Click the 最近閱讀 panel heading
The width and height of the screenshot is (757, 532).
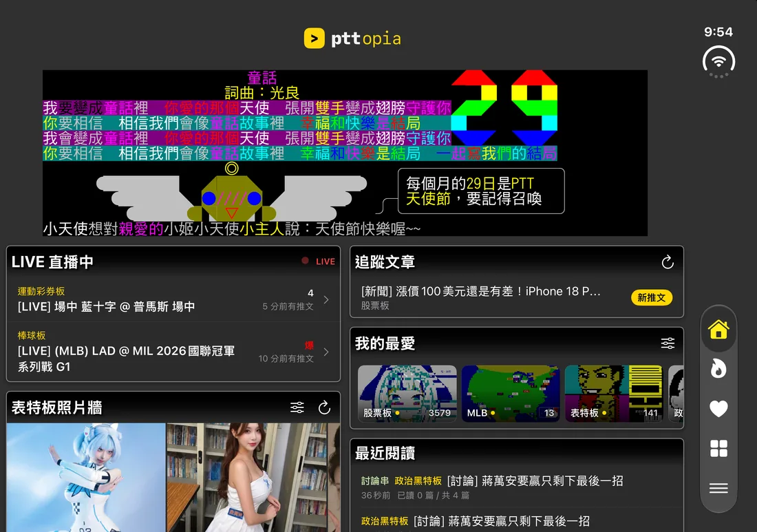[x=385, y=454]
